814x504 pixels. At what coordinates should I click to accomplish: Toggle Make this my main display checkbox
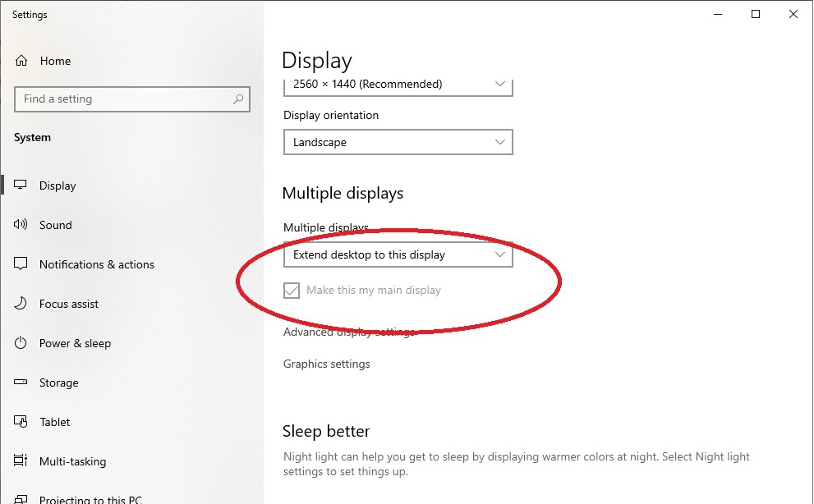point(292,290)
